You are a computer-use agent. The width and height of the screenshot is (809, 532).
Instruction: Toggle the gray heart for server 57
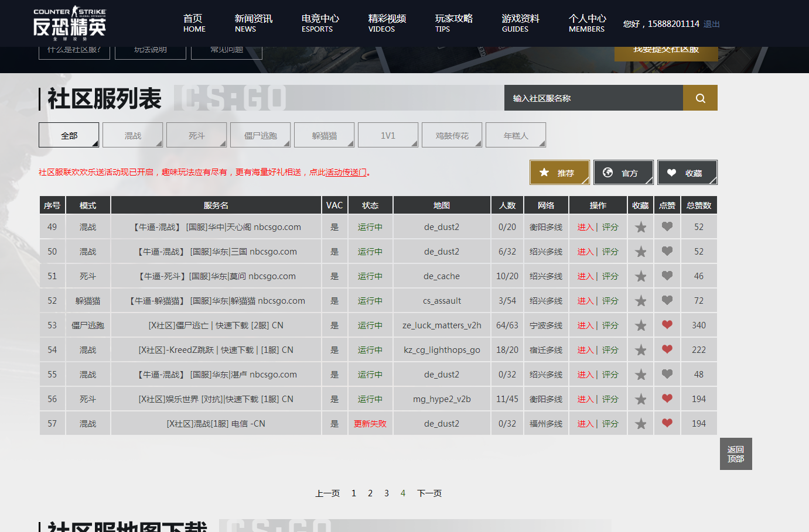coord(667,423)
